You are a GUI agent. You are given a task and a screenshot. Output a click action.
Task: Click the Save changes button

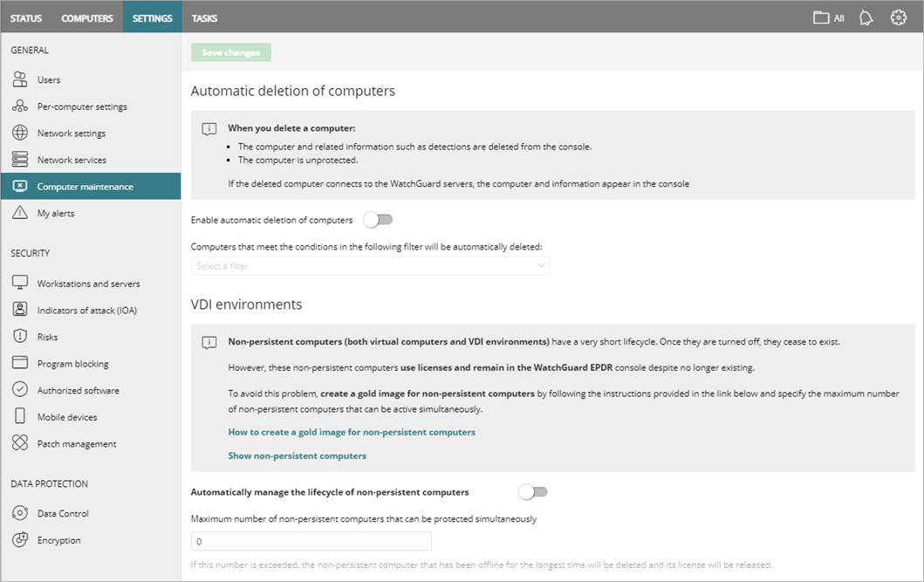230,51
